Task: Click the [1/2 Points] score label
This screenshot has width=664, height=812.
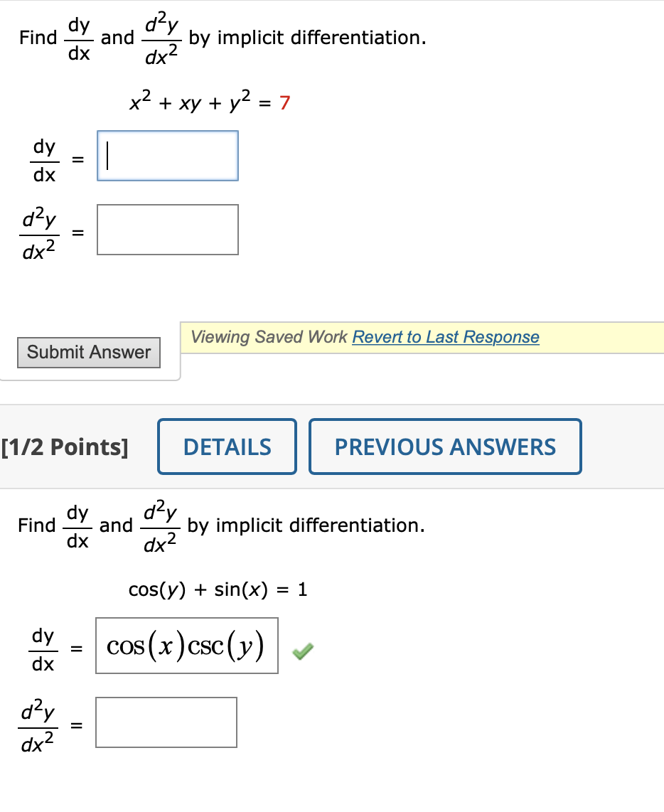Action: click(x=66, y=447)
